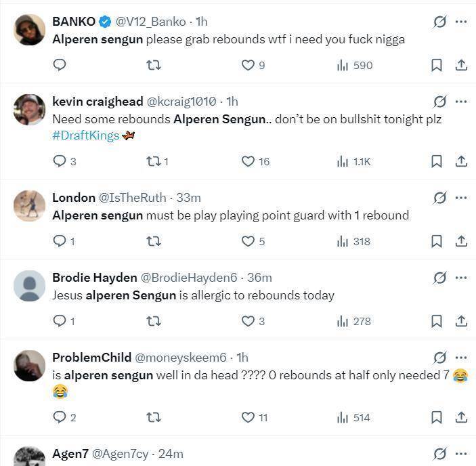The height and width of the screenshot is (466, 476).
Task: Click the #DraftKings hashtag link
Action: tap(85, 135)
